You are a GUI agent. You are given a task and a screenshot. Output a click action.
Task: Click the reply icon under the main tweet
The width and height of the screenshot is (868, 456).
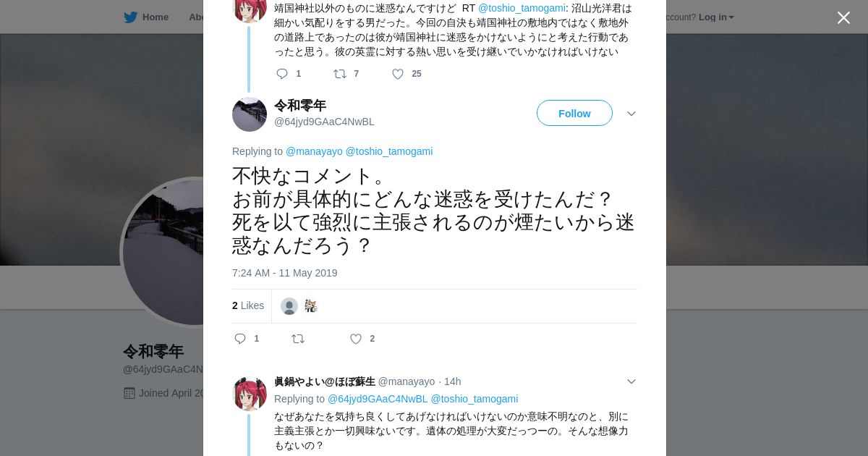click(240, 339)
